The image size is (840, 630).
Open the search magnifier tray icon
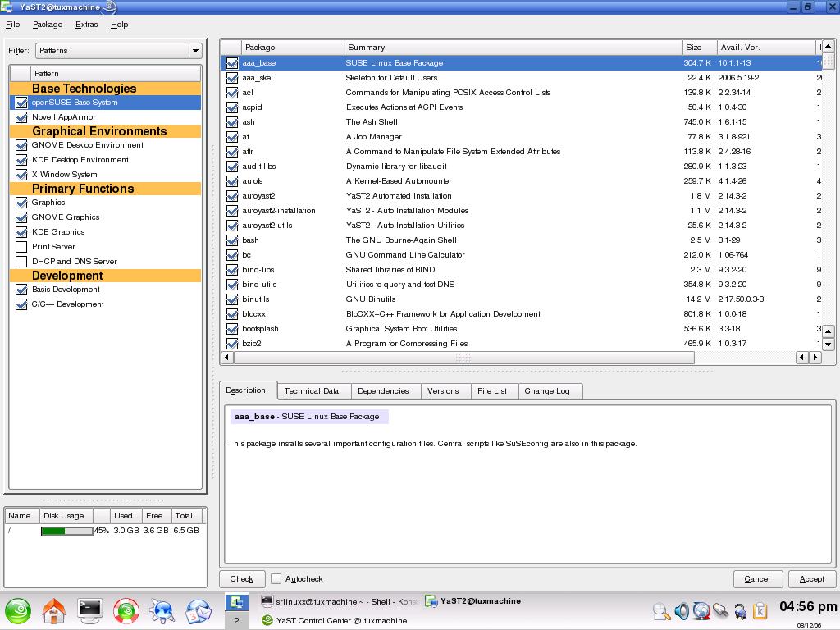pos(661,610)
